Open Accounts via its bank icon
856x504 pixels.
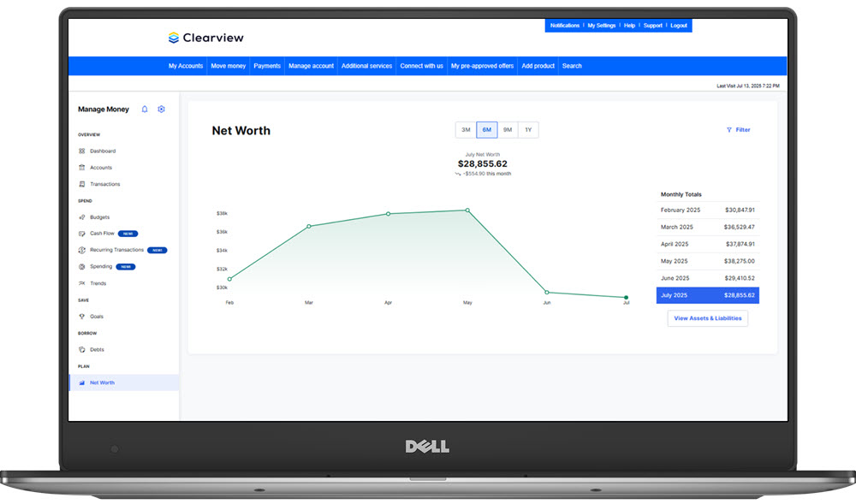[82, 168]
